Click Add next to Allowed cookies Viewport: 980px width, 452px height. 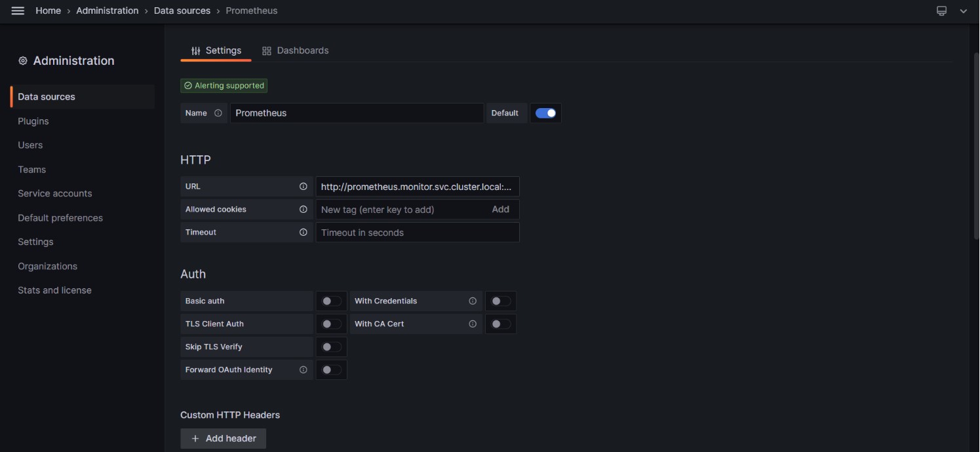[x=500, y=209]
